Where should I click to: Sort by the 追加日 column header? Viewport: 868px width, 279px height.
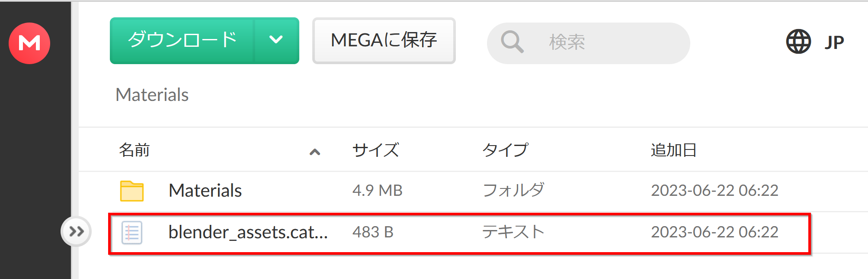click(x=673, y=150)
